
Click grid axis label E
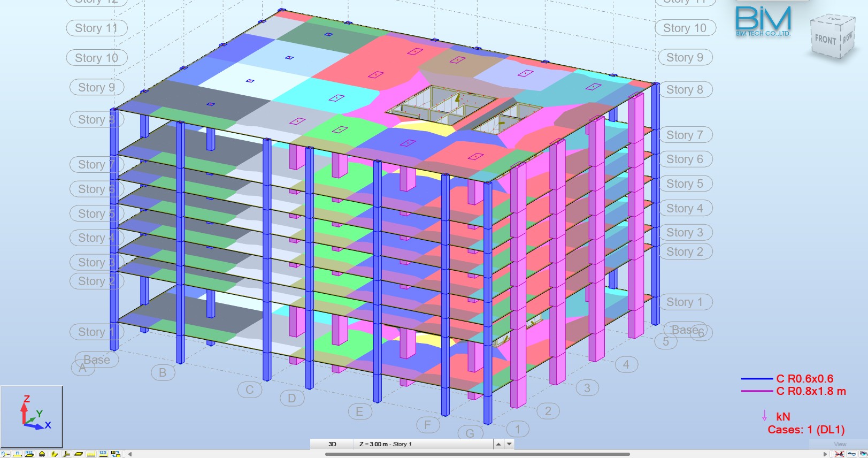click(359, 411)
